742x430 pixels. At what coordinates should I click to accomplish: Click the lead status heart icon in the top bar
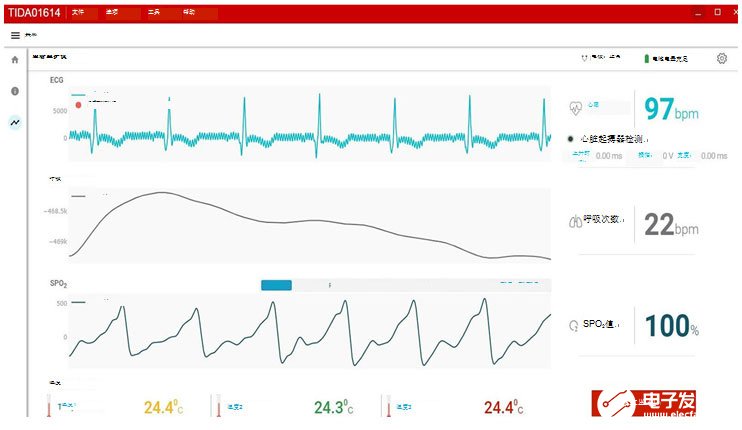click(x=584, y=58)
